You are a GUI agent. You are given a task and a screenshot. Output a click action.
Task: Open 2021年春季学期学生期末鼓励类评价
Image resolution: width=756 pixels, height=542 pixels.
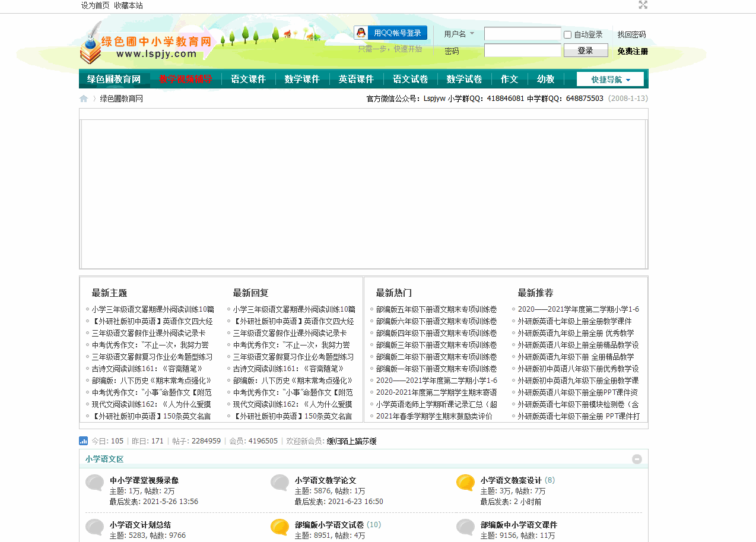click(434, 416)
